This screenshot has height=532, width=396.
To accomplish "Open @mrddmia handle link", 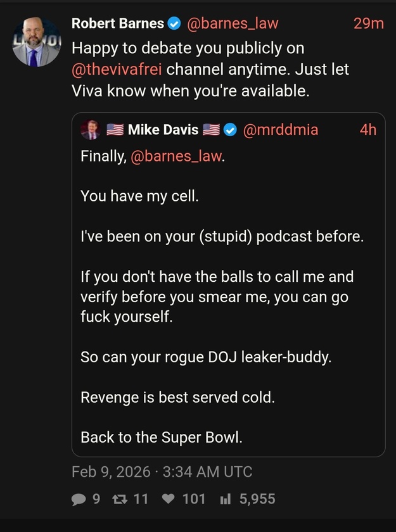I will 281,130.
